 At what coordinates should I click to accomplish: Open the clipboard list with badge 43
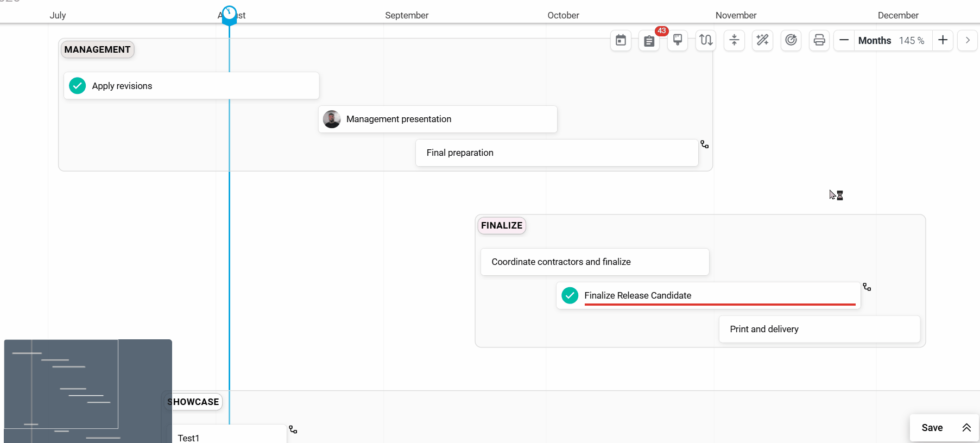click(649, 40)
